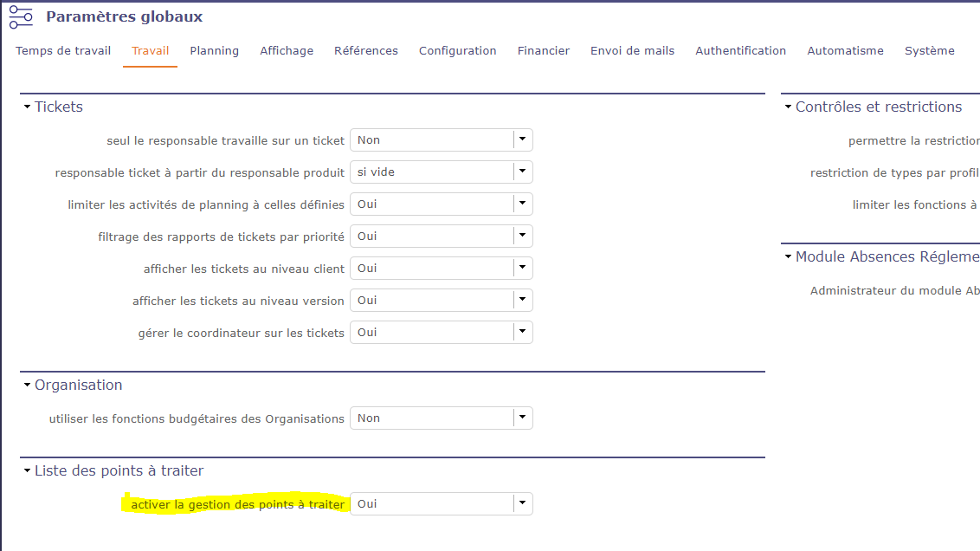Open 'activer la gestion des points à traiter' dropdown
Screen dimensions: 980x551
[x=522, y=504]
